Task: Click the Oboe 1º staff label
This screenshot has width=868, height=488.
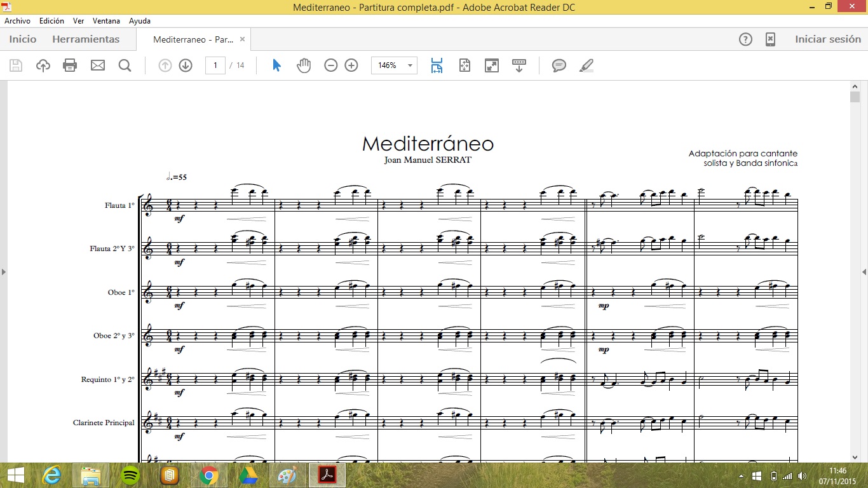Action: (121, 292)
